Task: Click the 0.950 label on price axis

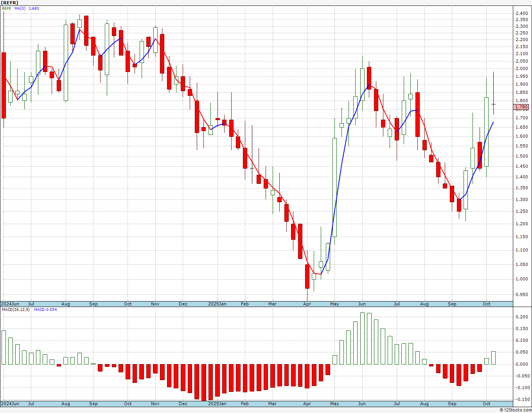Action: [x=521, y=294]
